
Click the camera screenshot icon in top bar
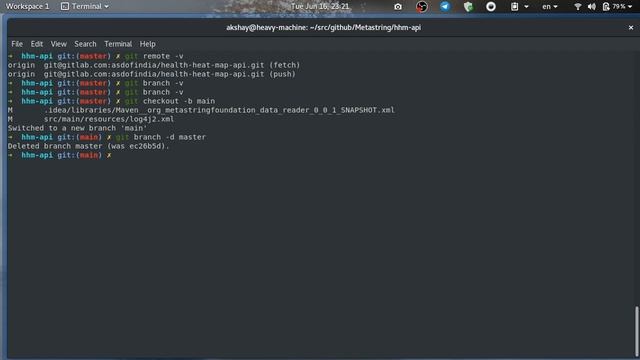click(398, 7)
